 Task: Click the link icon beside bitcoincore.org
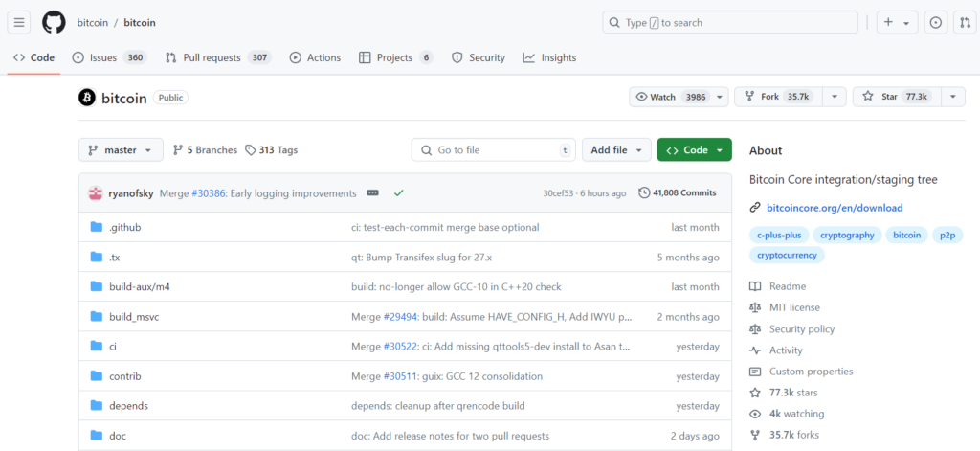(x=755, y=208)
